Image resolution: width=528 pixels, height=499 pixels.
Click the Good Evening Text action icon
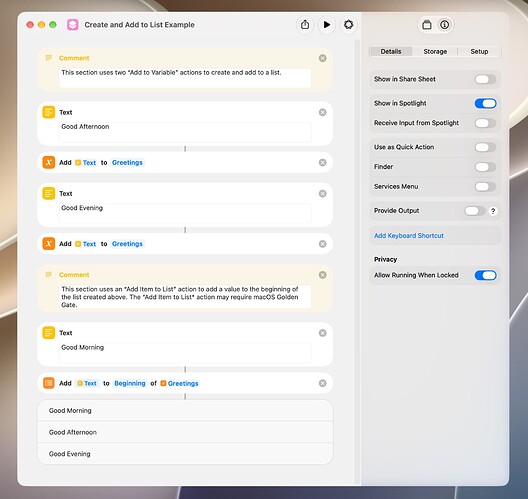click(x=48, y=193)
